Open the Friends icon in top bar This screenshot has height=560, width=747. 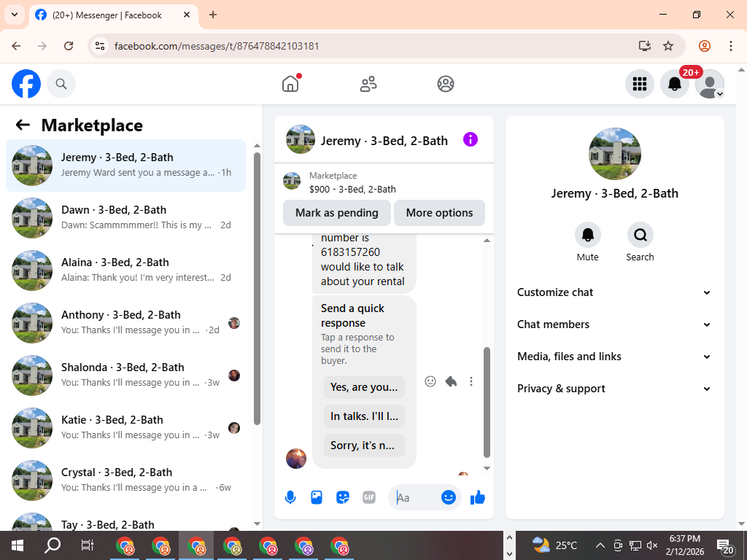368,84
